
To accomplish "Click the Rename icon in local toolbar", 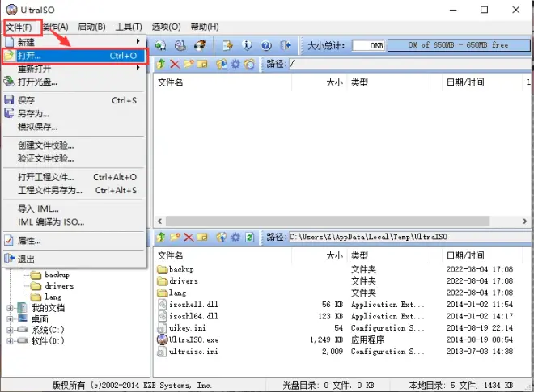I will [202, 237].
